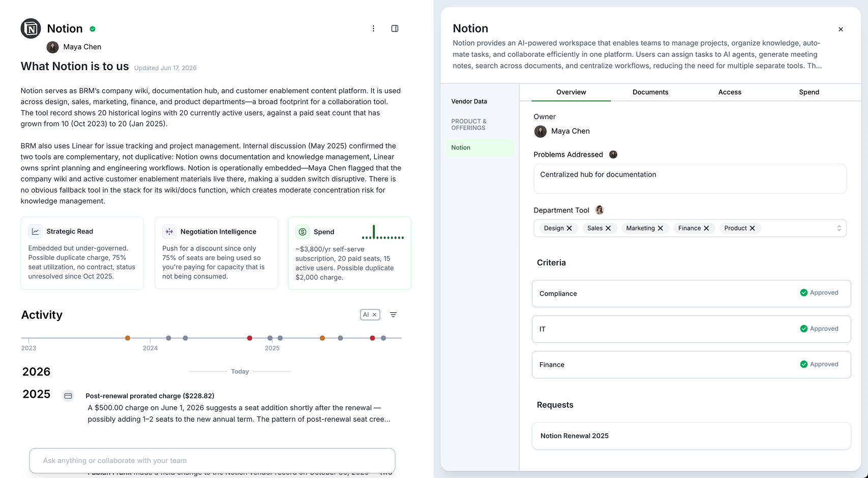Screen dimensions: 868x478
Task: Remove the Finance department tag
Action: click(706, 229)
